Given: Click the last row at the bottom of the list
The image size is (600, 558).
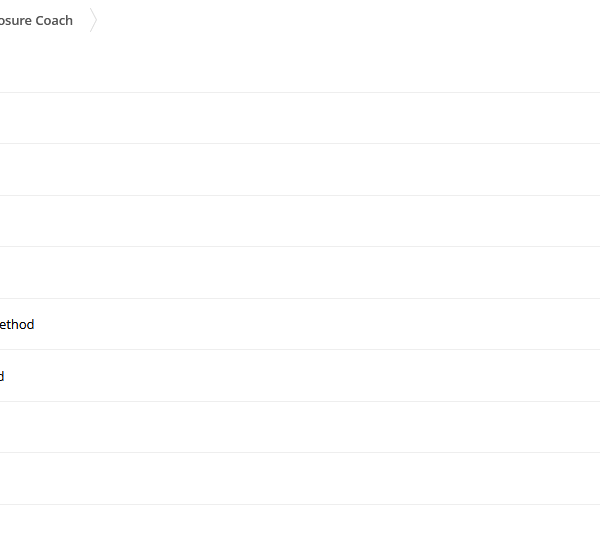Looking at the screenshot, I should pyautogui.click(x=300, y=531).
